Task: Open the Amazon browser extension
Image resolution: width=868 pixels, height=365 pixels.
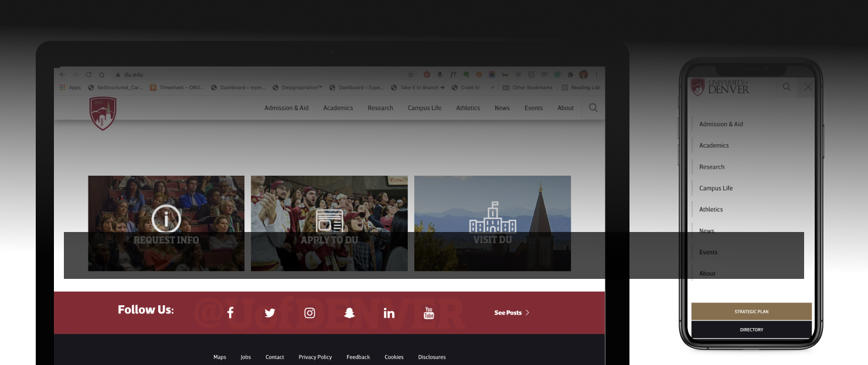Action: click(440, 74)
